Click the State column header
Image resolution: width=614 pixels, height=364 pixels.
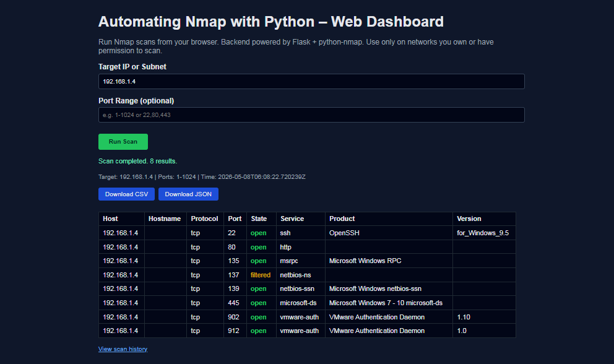pos(261,219)
